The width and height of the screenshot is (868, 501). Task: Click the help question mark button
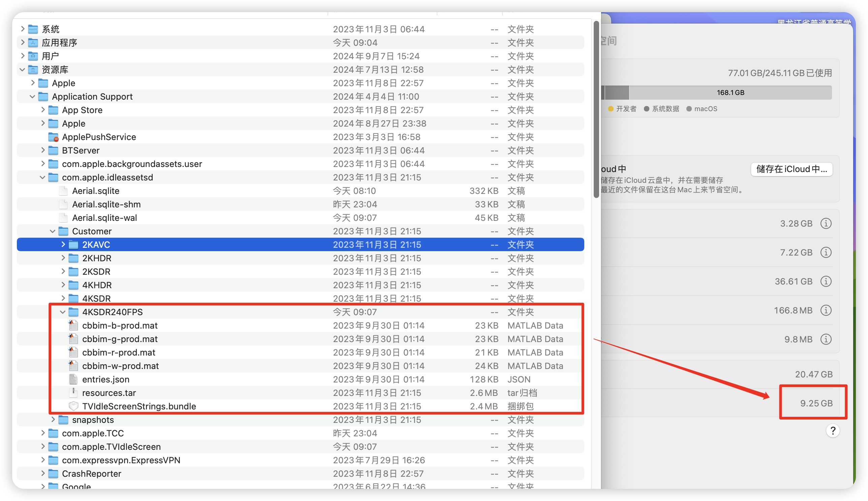point(833,431)
